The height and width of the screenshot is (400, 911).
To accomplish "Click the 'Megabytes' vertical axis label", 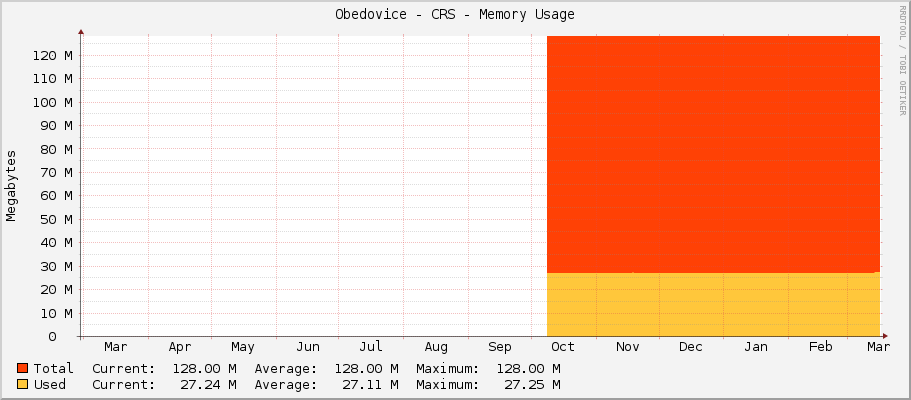I will coord(11,186).
